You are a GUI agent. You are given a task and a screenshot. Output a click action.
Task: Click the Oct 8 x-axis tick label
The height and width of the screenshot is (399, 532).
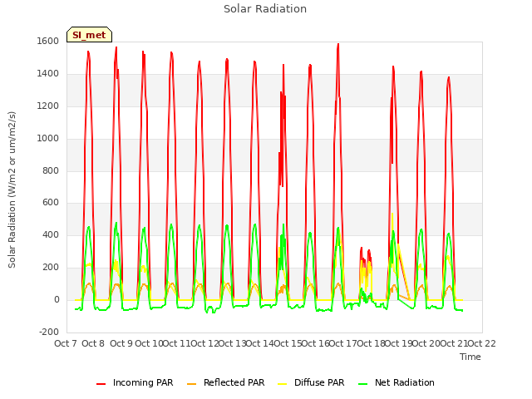tap(93, 343)
